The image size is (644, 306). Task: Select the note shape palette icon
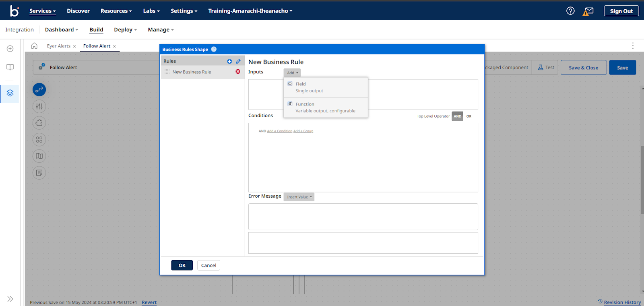point(39,173)
